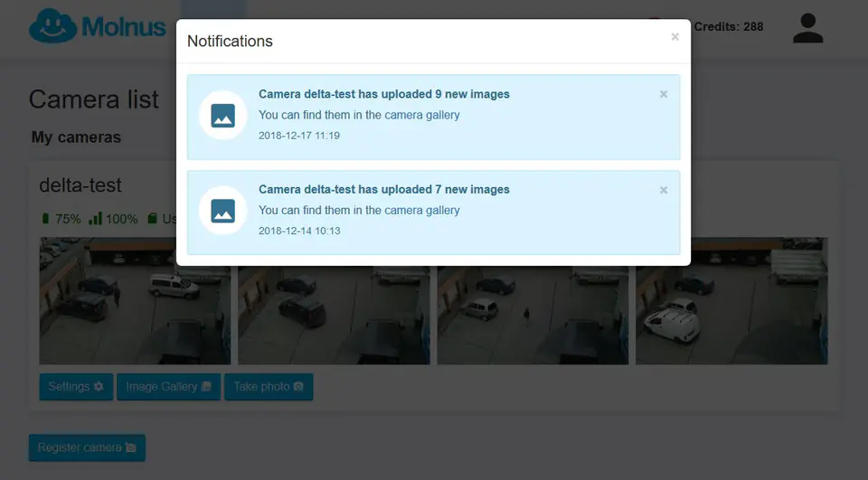Screen dimensions: 868x480
Task: Dismiss the 9 new images notification
Action: 664,94
